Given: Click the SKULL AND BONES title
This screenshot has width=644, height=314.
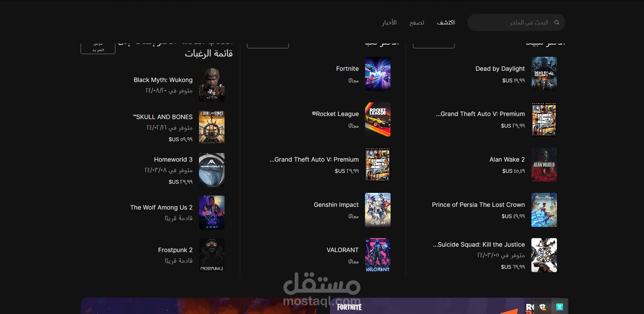Looking at the screenshot, I should (163, 117).
